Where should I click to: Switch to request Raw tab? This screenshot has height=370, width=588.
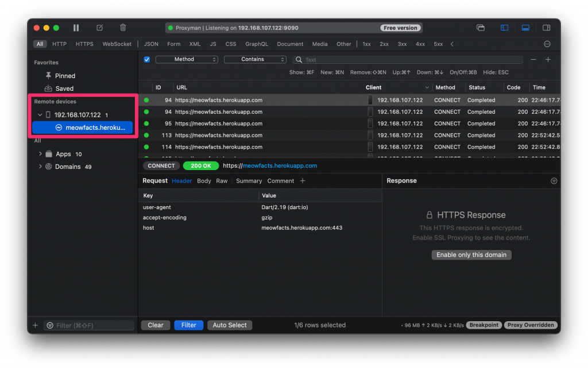(222, 181)
